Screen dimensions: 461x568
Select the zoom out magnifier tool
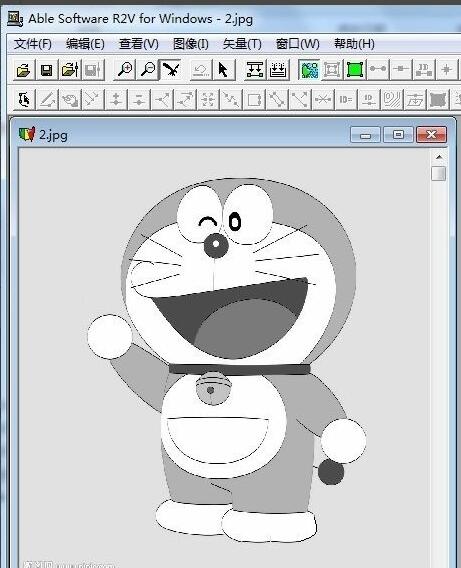click(148, 70)
